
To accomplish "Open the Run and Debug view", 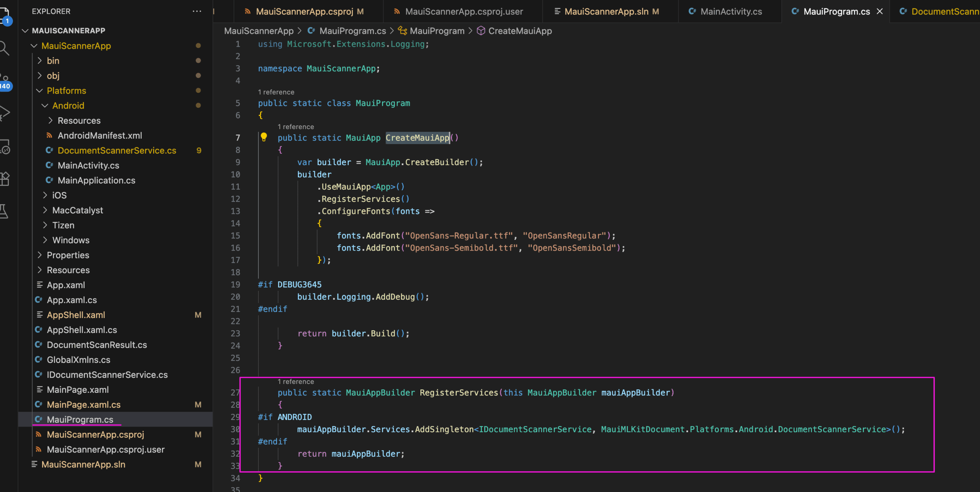I will point(4,112).
